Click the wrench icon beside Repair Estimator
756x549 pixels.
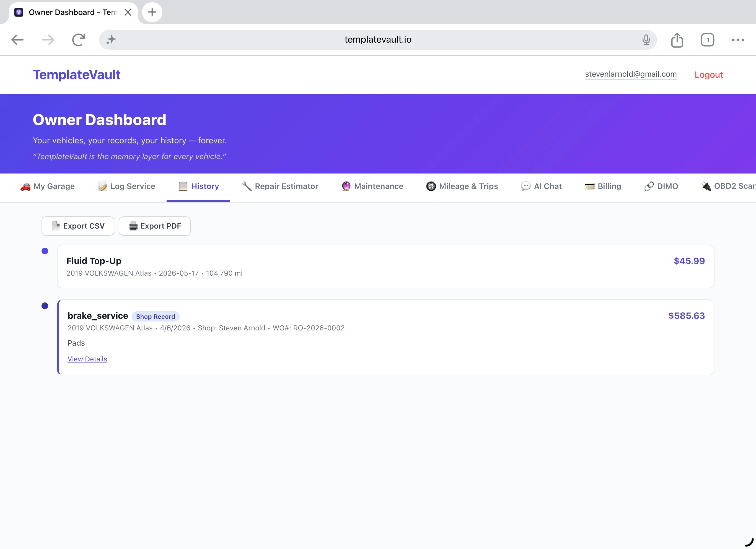[x=247, y=186]
